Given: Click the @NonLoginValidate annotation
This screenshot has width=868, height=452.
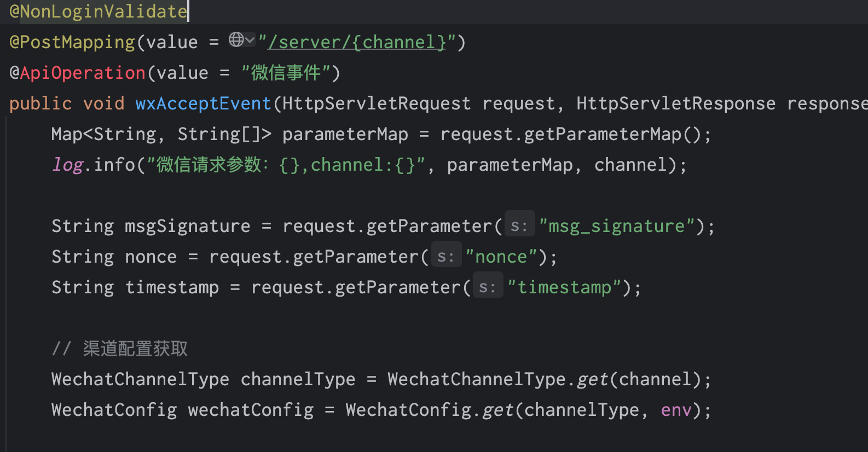Looking at the screenshot, I should point(99,11).
